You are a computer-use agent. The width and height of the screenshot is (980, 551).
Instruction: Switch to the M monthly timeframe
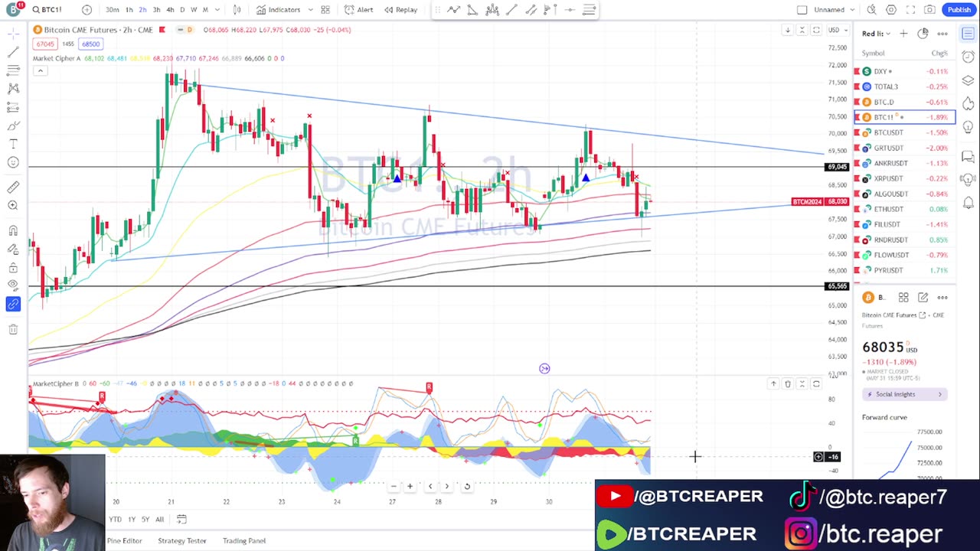click(204, 10)
